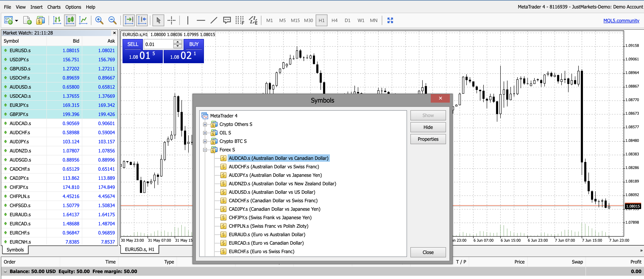Toggle the Chart Shift button
Viewport: 644px width, 279px height.
tap(142, 21)
